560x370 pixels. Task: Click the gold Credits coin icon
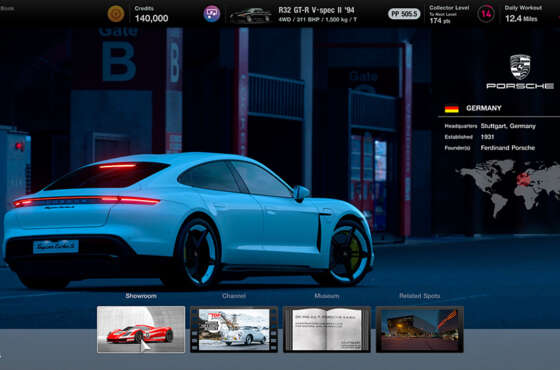[x=116, y=14]
